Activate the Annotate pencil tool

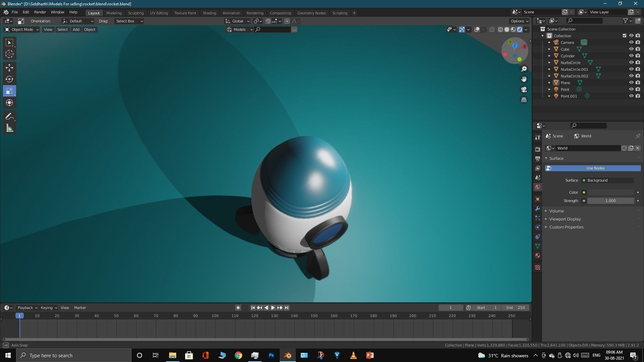9,116
